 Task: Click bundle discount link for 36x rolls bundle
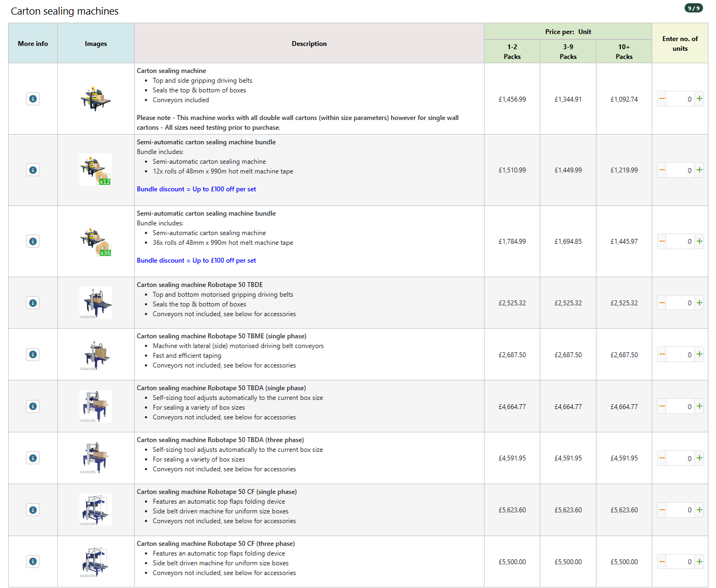196,260
